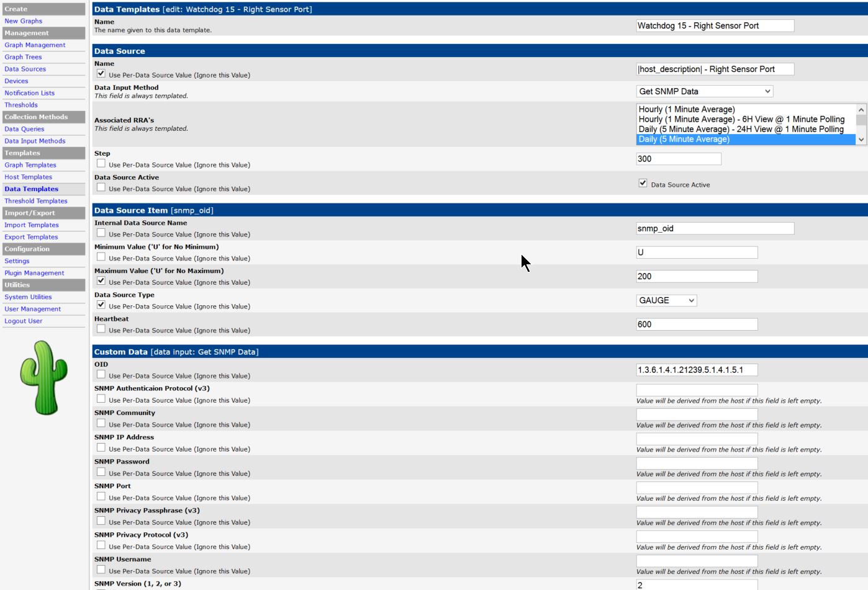Viewport: 868px width, 590px height.
Task: Check per-data source value for SNMP IP Address
Action: pos(101,448)
